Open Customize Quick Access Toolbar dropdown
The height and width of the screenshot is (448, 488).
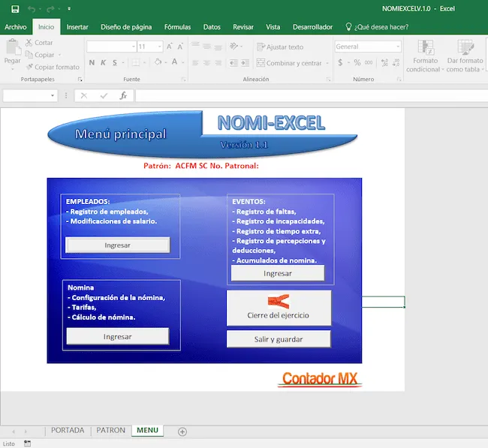pos(69,9)
